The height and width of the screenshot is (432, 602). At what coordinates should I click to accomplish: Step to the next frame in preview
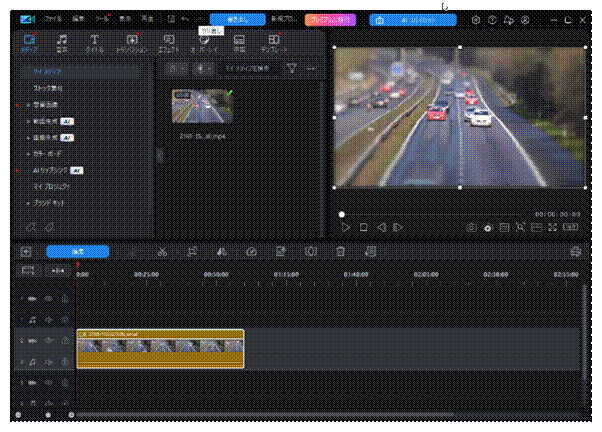[x=398, y=227]
